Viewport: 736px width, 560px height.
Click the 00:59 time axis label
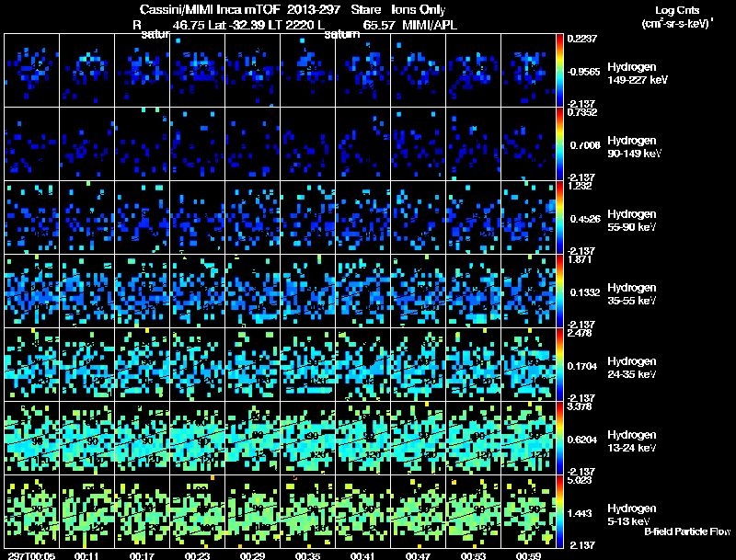point(528,555)
